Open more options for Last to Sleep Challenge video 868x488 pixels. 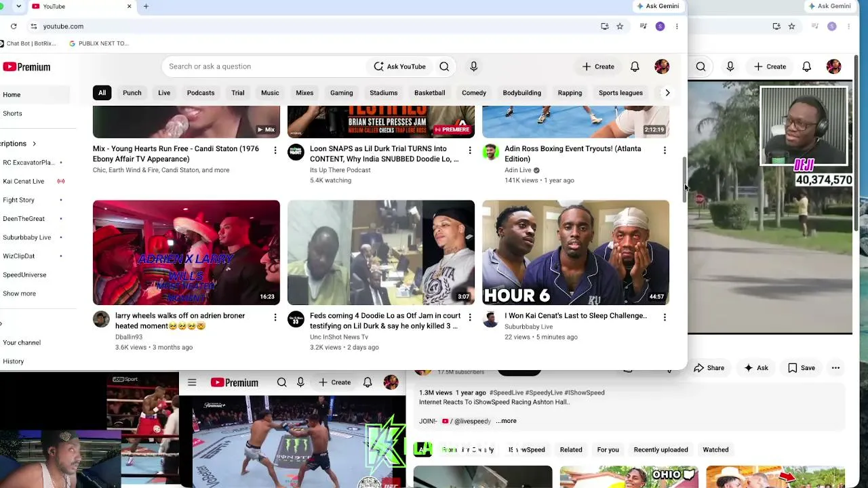click(x=665, y=317)
